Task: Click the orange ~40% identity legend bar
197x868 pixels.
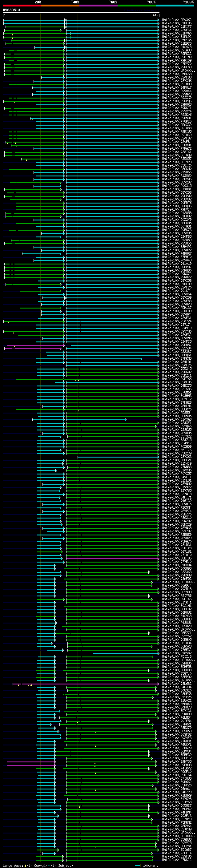Action: tap(60, 6)
